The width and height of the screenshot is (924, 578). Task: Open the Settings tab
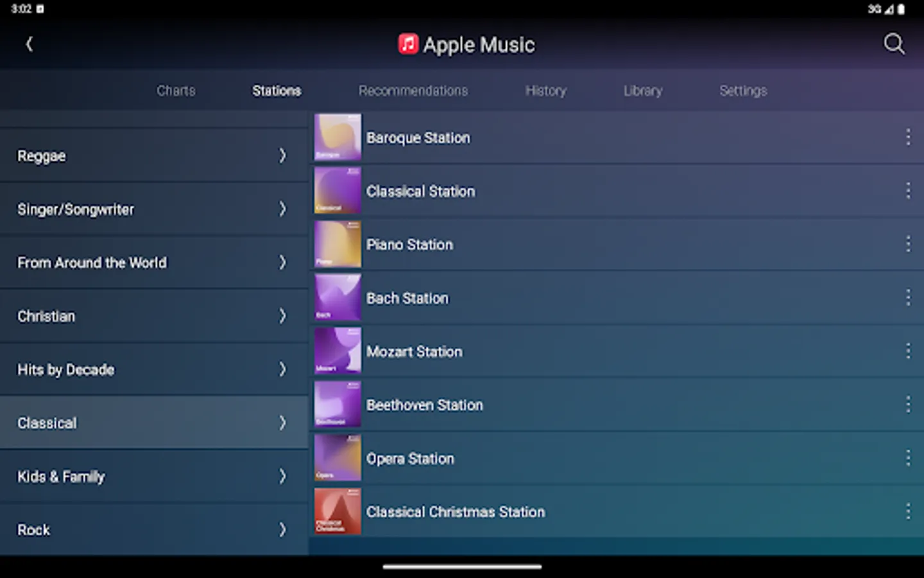742,91
